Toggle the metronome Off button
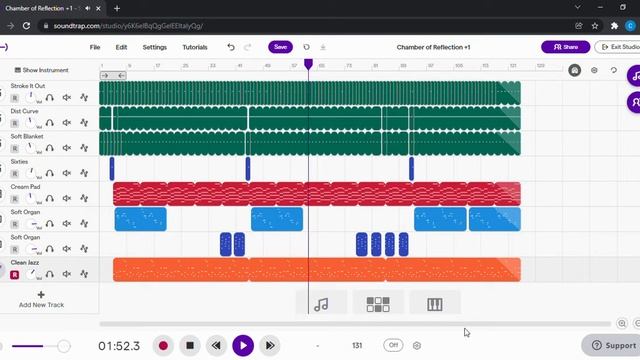The width and height of the screenshot is (640, 360). [x=393, y=345]
